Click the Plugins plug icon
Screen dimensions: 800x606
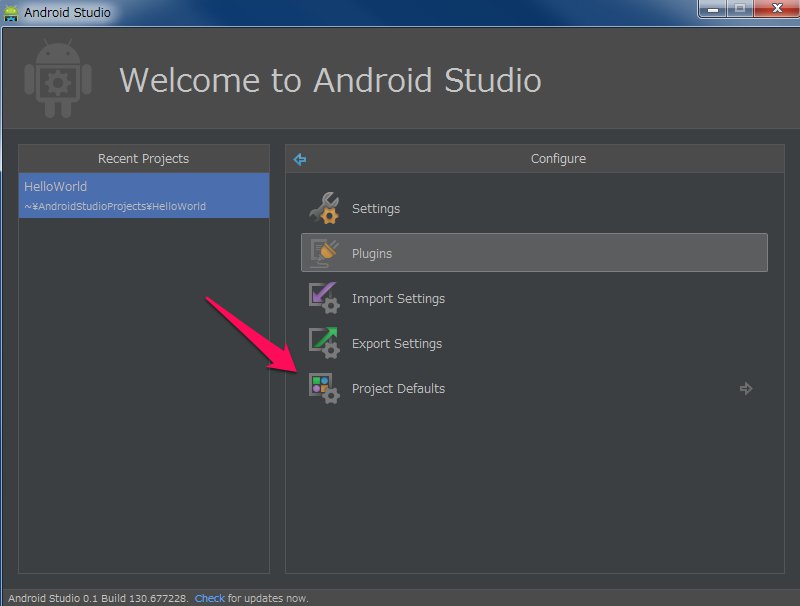(324, 253)
